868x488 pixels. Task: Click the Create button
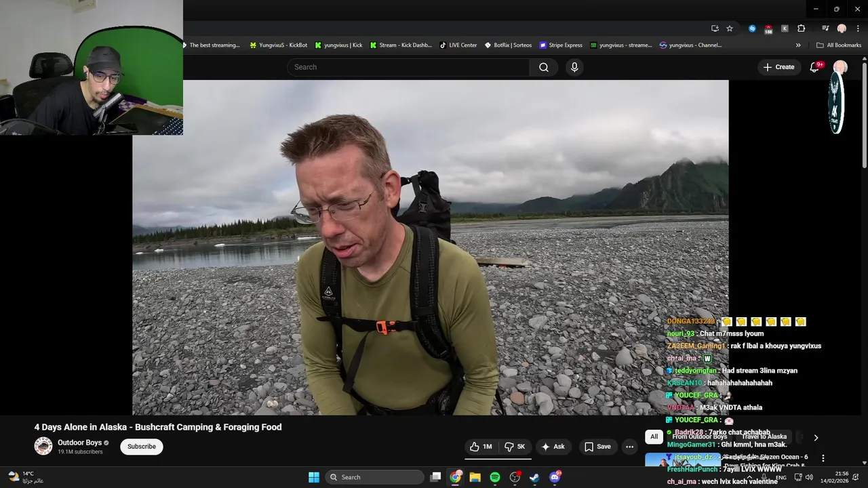coord(778,67)
